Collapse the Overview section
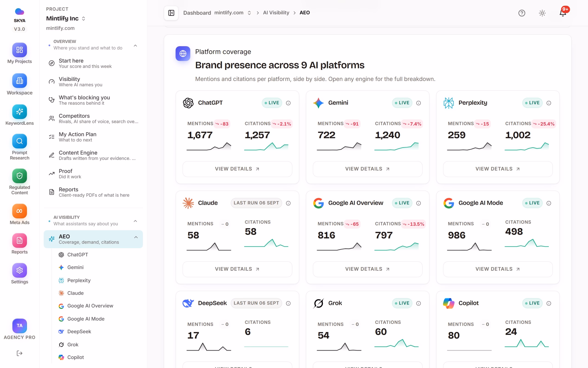The width and height of the screenshot is (588, 368). click(x=135, y=46)
